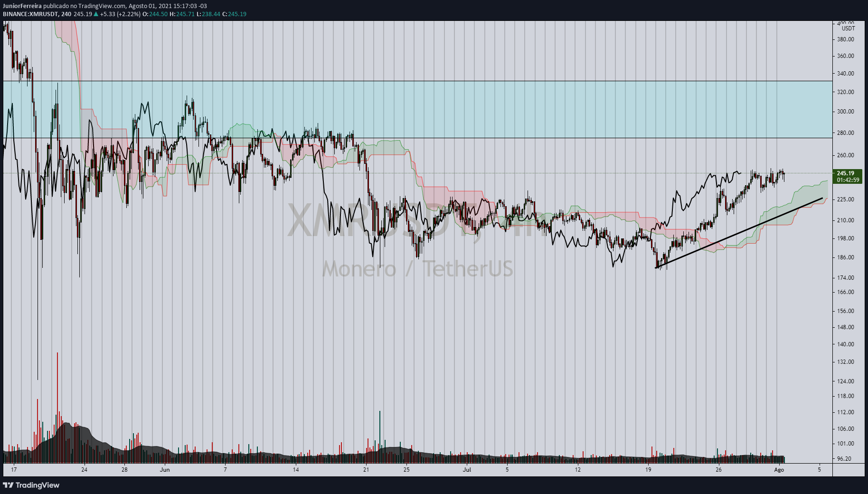The width and height of the screenshot is (868, 494).
Task: Click the 260.00 price axis label
Action: [846, 155]
